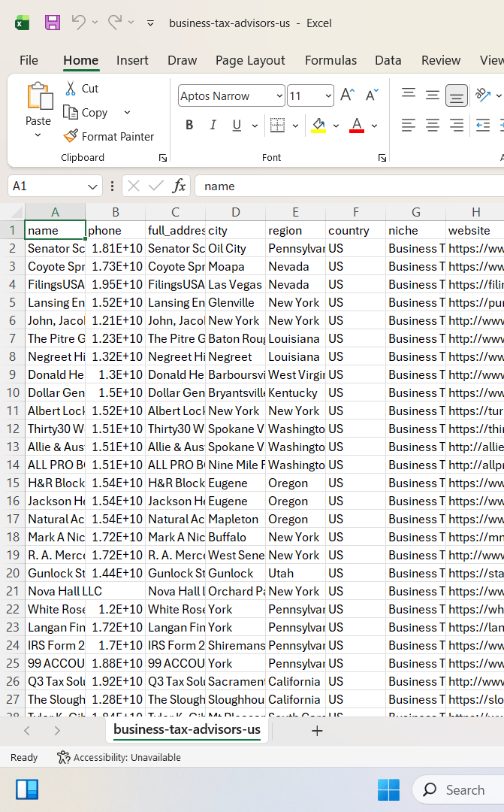Image resolution: width=504 pixels, height=812 pixels.
Task: Select row 12 header
Action: (x=13, y=429)
